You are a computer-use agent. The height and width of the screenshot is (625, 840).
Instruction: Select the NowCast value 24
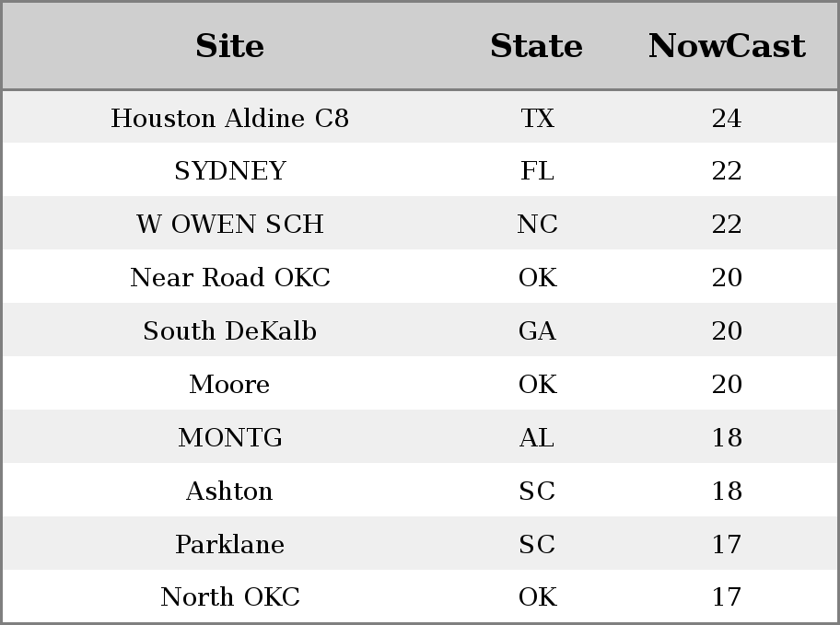pos(727,119)
